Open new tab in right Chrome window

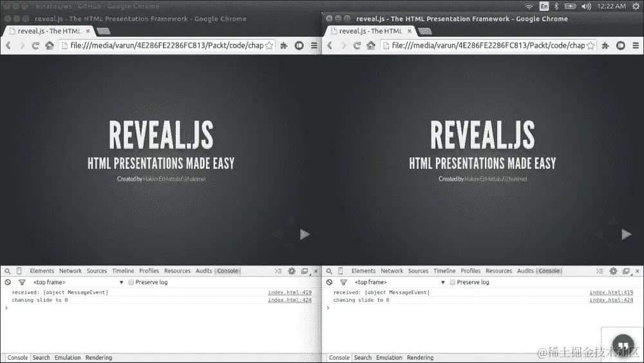click(x=425, y=31)
